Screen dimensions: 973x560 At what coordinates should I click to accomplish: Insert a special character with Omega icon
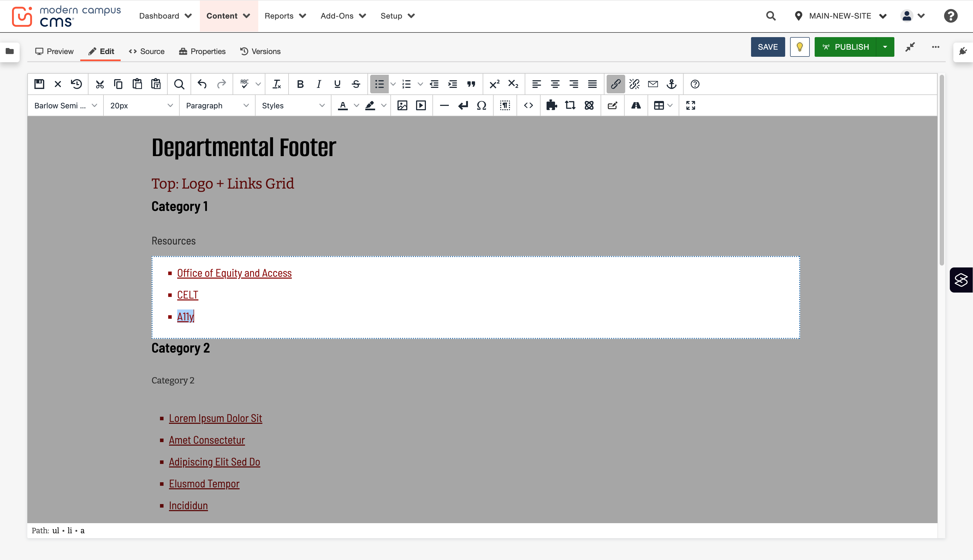click(481, 105)
